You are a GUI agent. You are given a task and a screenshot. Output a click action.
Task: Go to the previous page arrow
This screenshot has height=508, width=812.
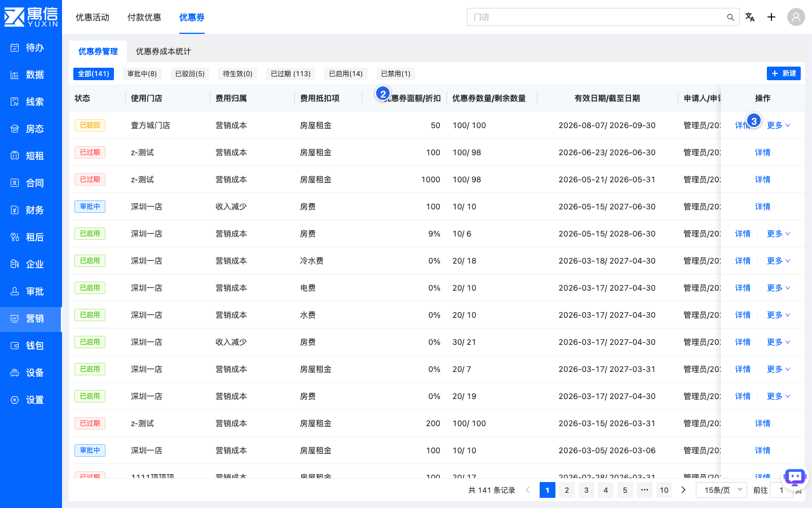528,490
